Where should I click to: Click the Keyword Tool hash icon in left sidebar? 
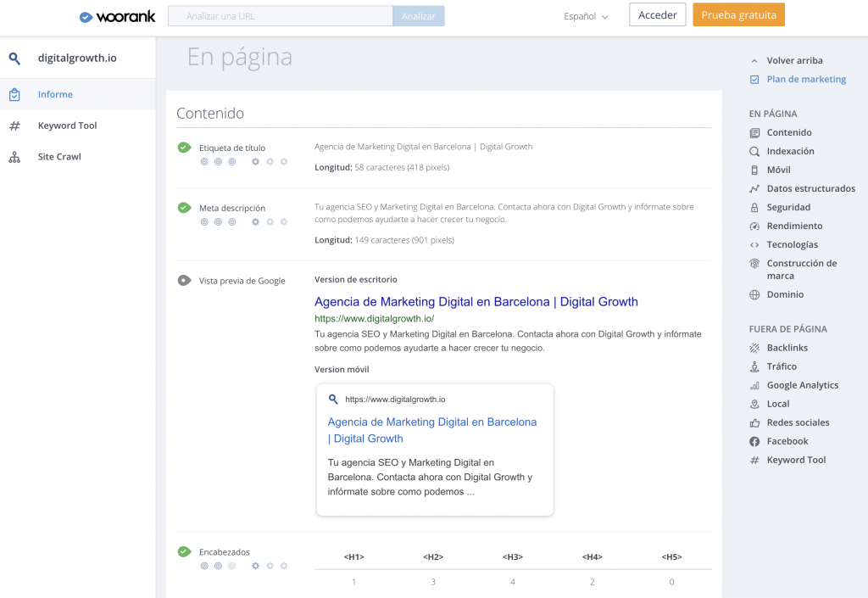pyautogui.click(x=14, y=126)
